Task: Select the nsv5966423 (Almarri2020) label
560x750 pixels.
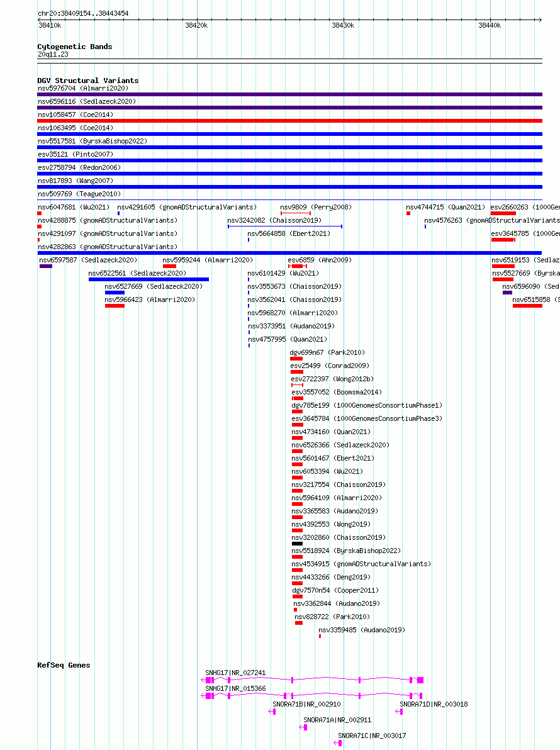Action: pyautogui.click(x=150, y=300)
